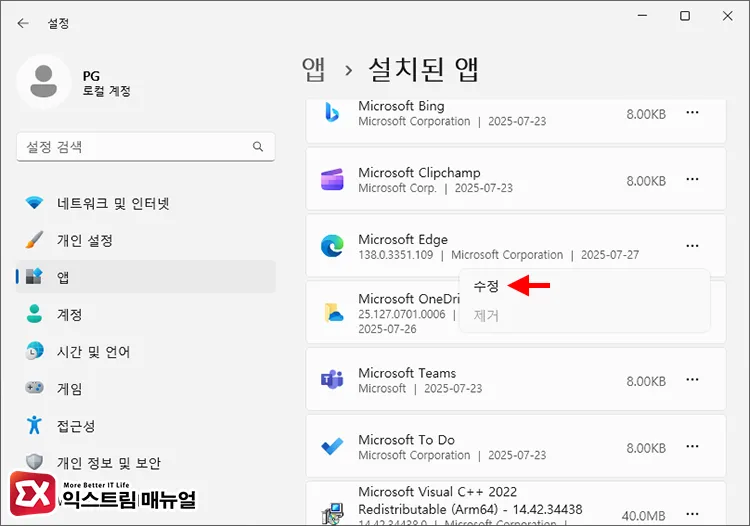Open more options for Microsoft To Do
Image resolution: width=750 pixels, height=526 pixels.
692,447
